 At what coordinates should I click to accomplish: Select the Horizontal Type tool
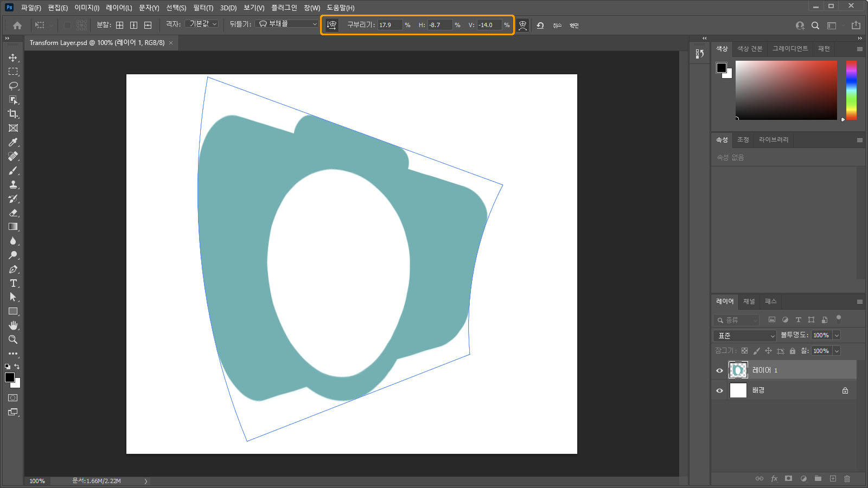pyautogui.click(x=13, y=283)
